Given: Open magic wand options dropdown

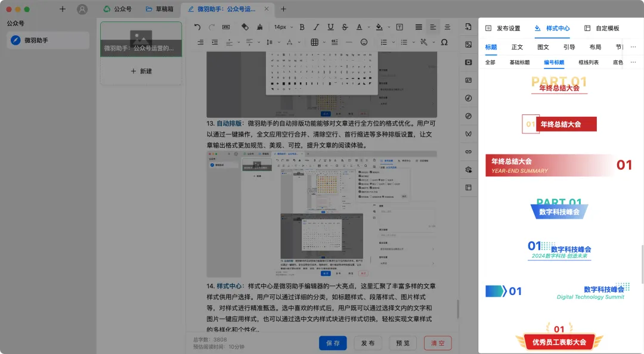Looking at the screenshot, I should 434,42.
